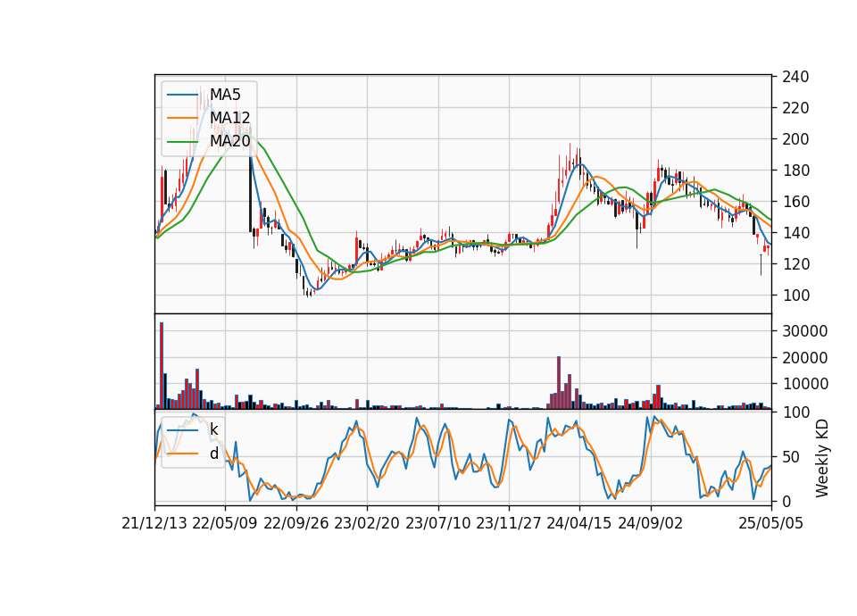The image size is (857, 616).
Task: Click the 22/09/26 date label
Action: [296, 523]
